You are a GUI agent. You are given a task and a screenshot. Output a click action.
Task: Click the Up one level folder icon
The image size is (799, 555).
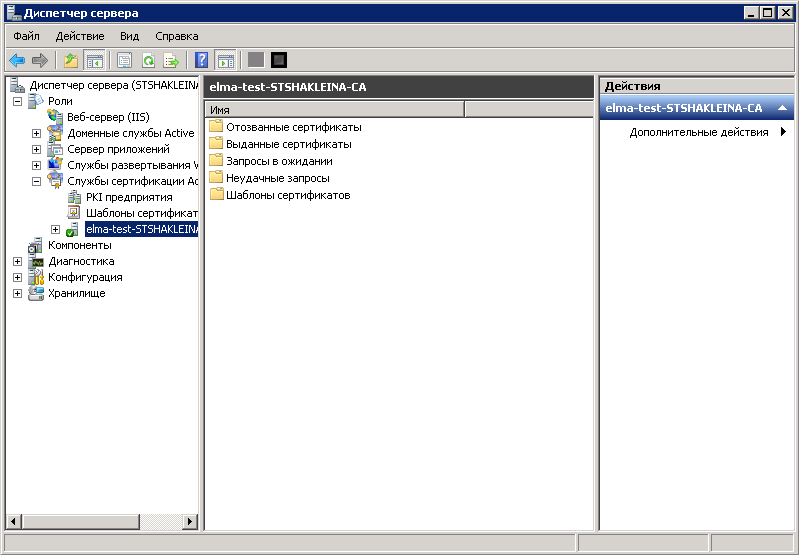point(71,60)
